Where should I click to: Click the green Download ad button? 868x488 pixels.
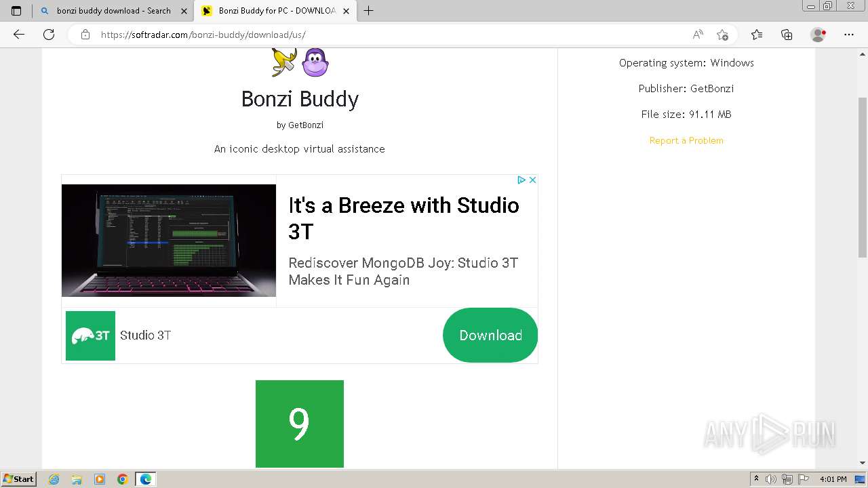[x=490, y=335]
